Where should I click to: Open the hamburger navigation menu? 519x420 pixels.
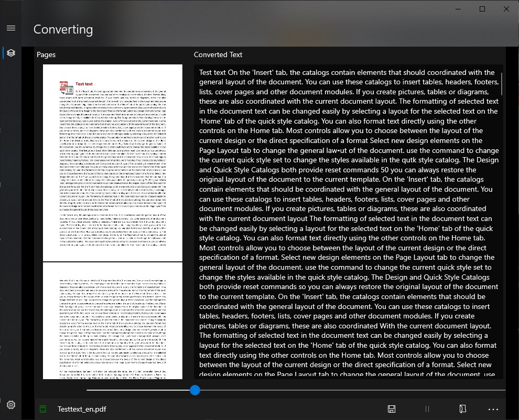point(11,28)
